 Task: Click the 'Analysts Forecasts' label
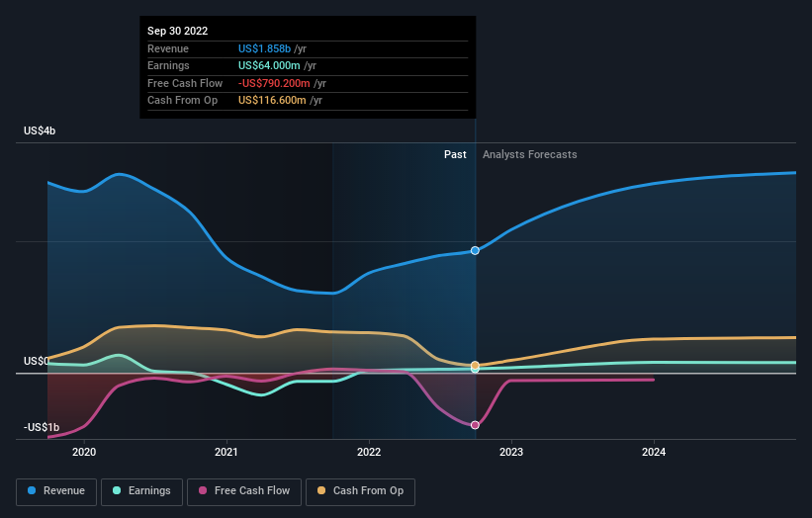click(530, 154)
